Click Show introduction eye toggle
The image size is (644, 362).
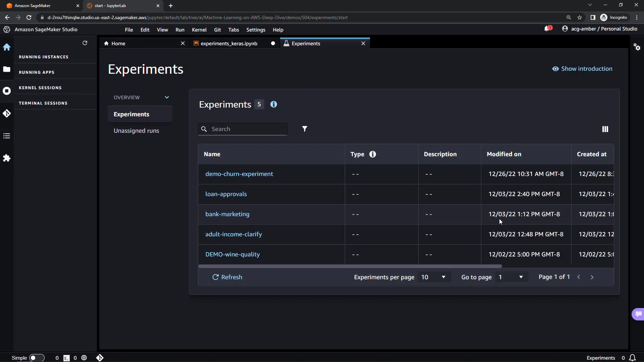tap(582, 69)
